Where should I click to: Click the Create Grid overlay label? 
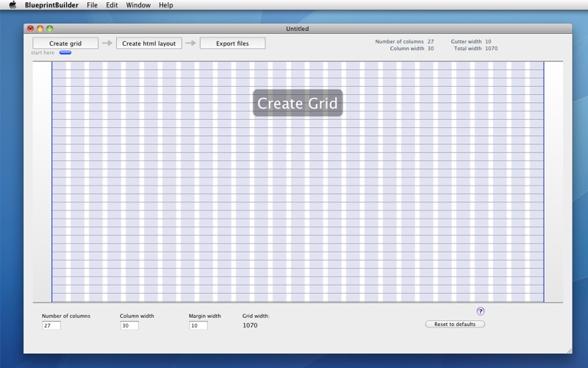coord(298,103)
